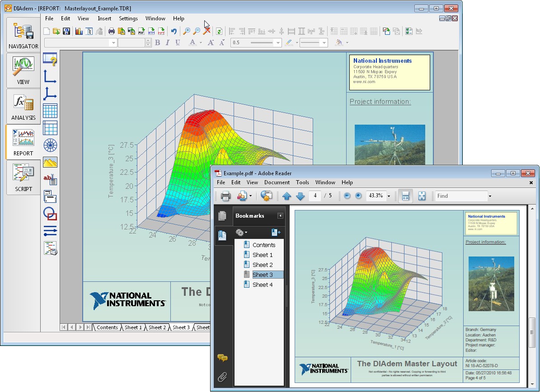Jump to the Contents bookmark

coord(264,245)
